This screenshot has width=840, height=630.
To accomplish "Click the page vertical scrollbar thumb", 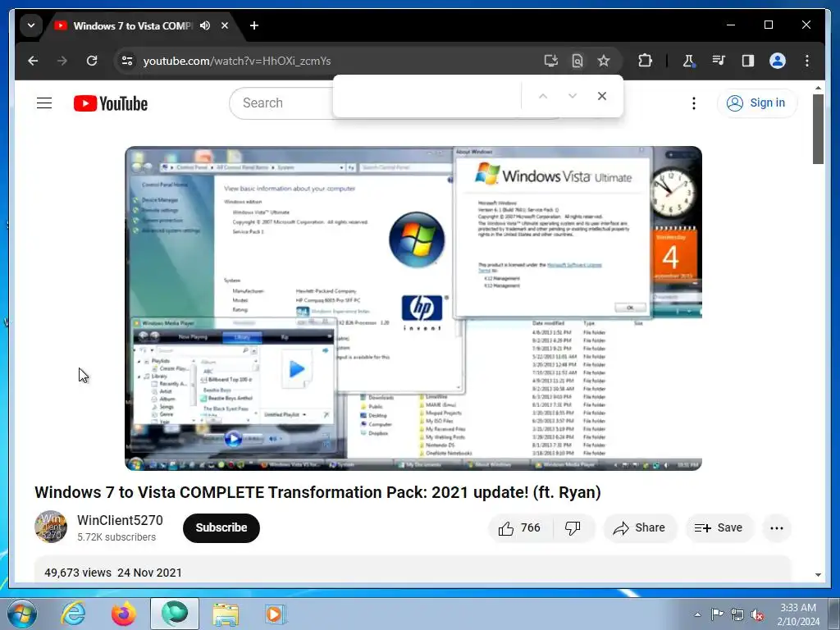I will point(818,129).
